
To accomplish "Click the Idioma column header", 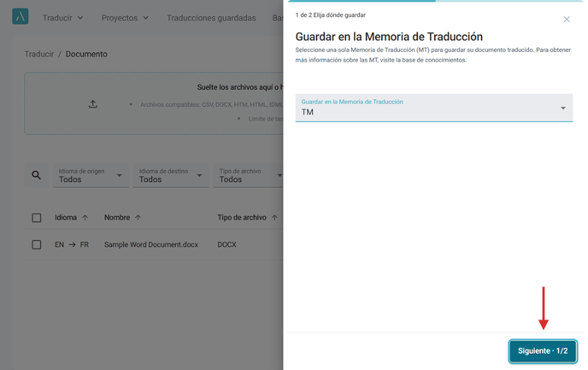I will point(66,217).
